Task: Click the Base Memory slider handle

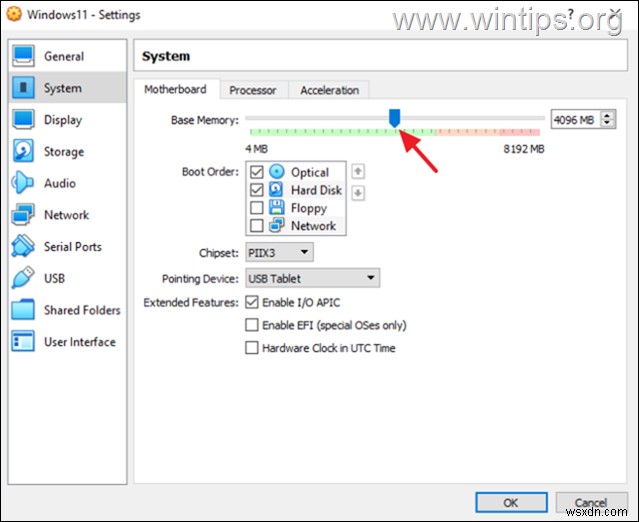Action: coord(394,118)
